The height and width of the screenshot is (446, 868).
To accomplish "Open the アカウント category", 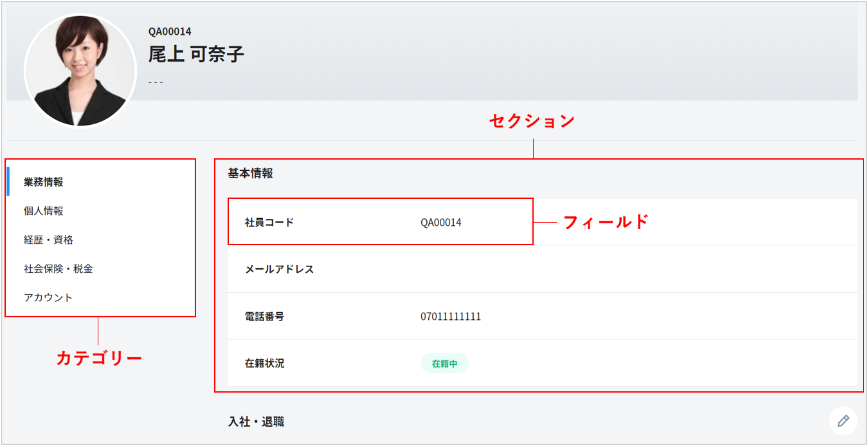I will pyautogui.click(x=48, y=298).
